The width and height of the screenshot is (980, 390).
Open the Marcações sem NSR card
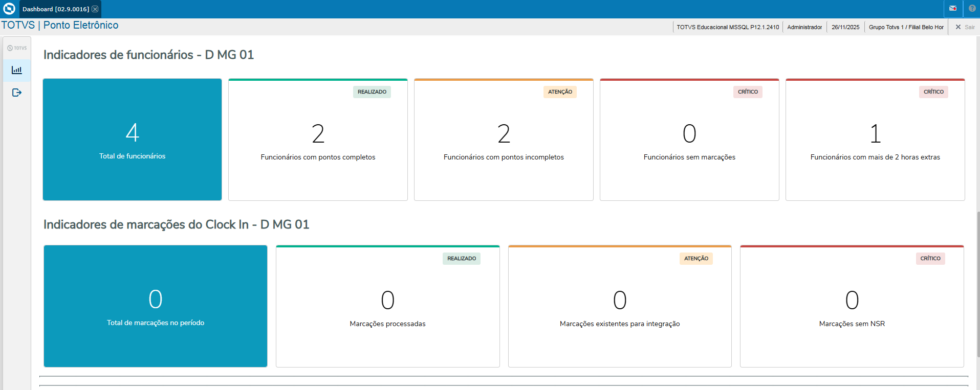point(852,306)
